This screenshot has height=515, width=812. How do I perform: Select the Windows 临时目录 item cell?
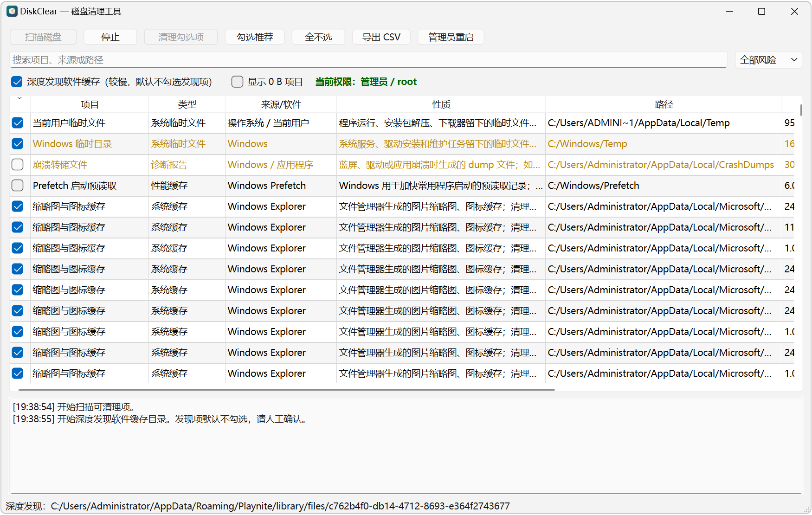tap(90, 144)
